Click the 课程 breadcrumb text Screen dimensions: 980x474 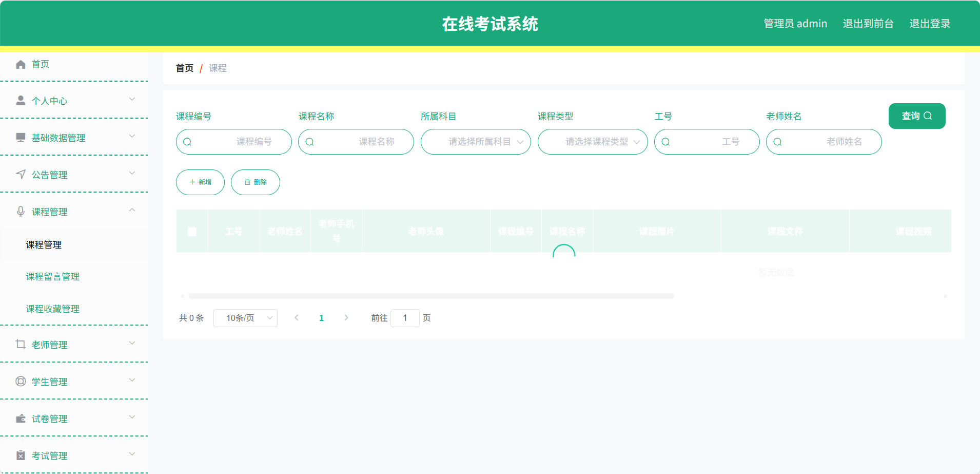pos(218,68)
